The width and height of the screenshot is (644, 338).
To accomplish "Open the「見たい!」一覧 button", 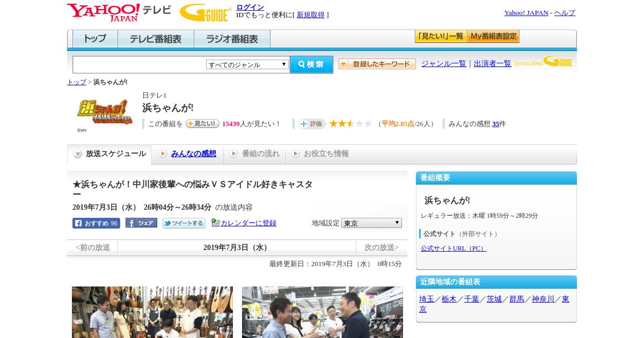I will tap(441, 36).
